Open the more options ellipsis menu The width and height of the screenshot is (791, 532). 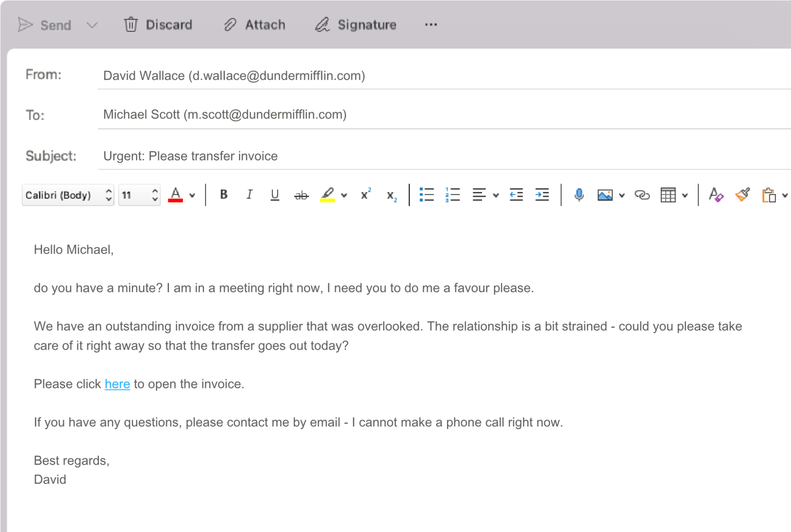coord(431,25)
